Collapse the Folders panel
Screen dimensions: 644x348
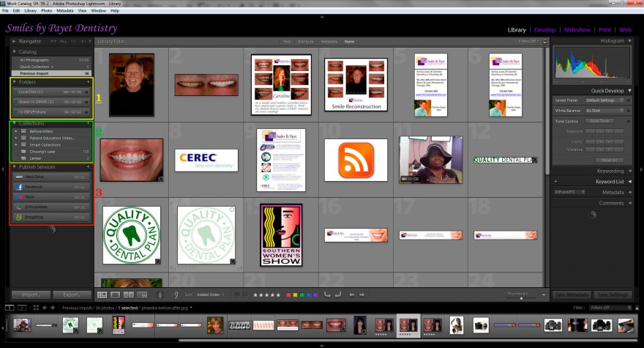pyautogui.click(x=14, y=82)
